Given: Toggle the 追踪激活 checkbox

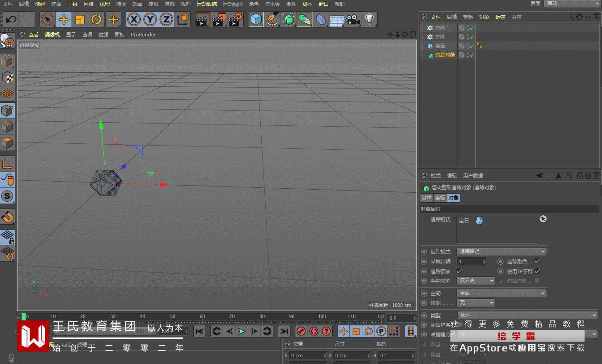Looking at the screenshot, I should point(537,261).
